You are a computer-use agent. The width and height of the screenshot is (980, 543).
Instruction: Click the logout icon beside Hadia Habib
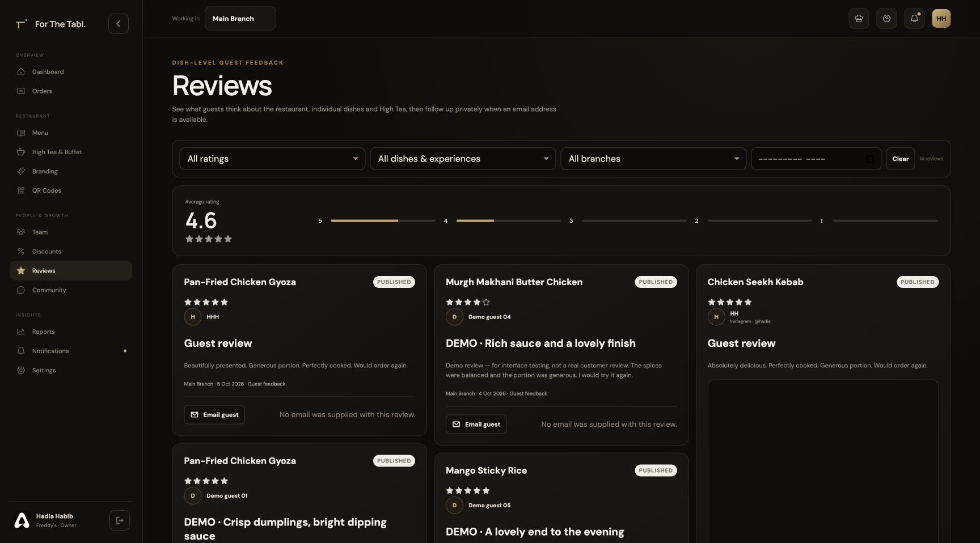pos(120,520)
